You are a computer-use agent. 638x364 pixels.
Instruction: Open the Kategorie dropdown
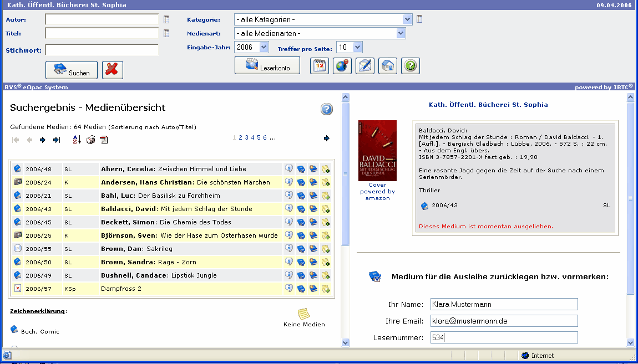click(x=408, y=20)
